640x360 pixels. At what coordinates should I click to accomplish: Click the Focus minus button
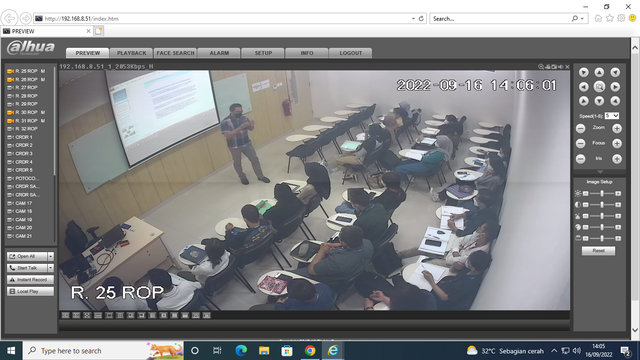click(x=580, y=144)
